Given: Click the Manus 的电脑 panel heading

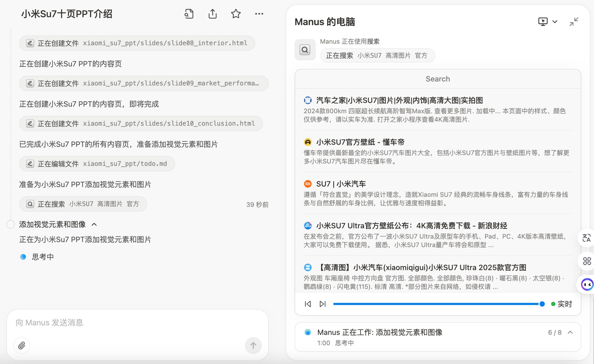Looking at the screenshot, I should [325, 22].
